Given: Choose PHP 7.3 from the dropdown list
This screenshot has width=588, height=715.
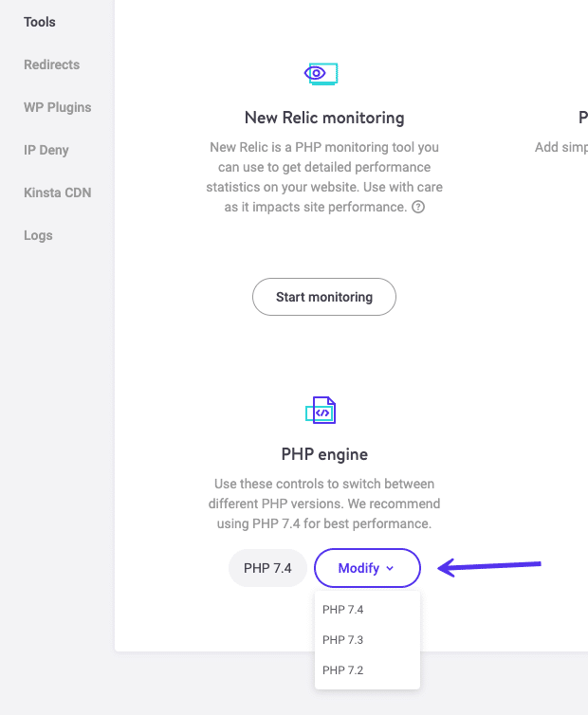Looking at the screenshot, I should pyautogui.click(x=343, y=640).
